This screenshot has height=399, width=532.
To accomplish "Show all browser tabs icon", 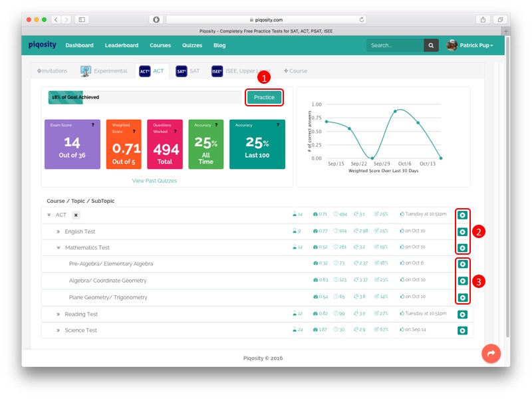I will click(x=500, y=20).
